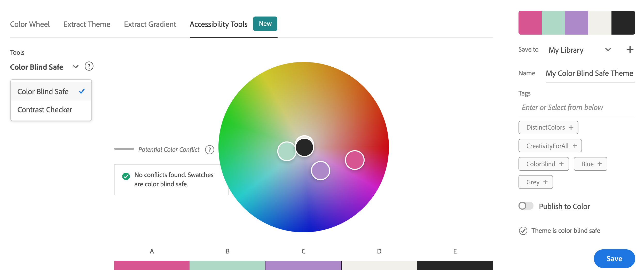
Task: Collapse the Color Blind Safe tools dropdown
Action: click(75, 67)
